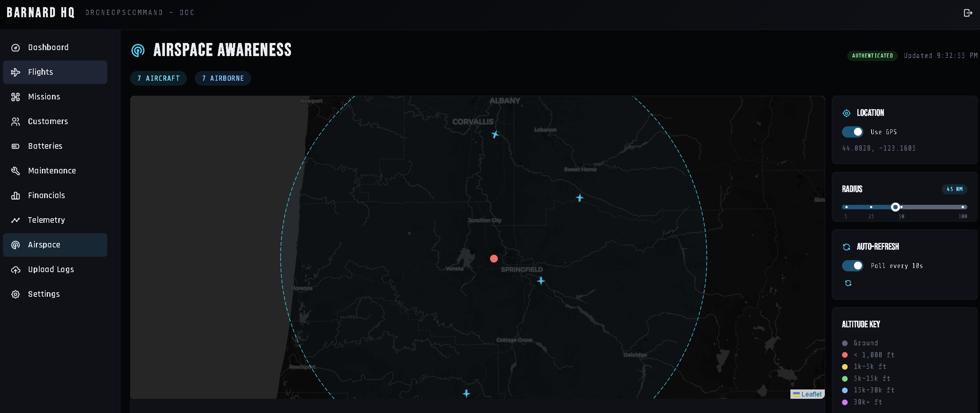Viewport: 980px width, 413px height.
Task: Click the Financials bar chart icon
Action: [16, 195]
